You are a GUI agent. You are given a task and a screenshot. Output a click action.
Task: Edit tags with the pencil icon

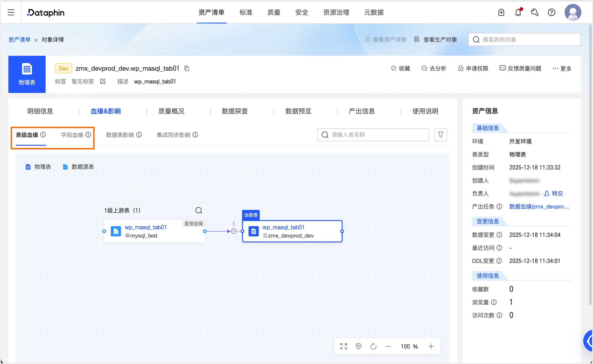tap(103, 81)
